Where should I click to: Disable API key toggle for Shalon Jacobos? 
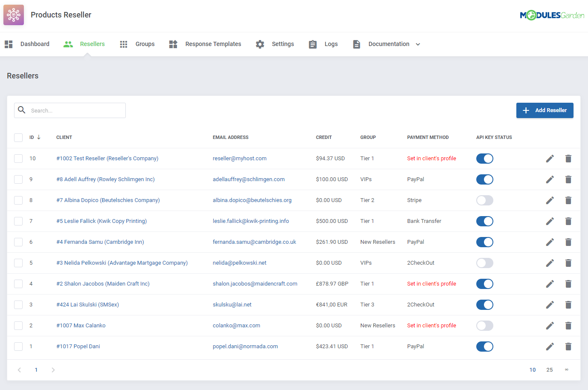[x=484, y=284]
